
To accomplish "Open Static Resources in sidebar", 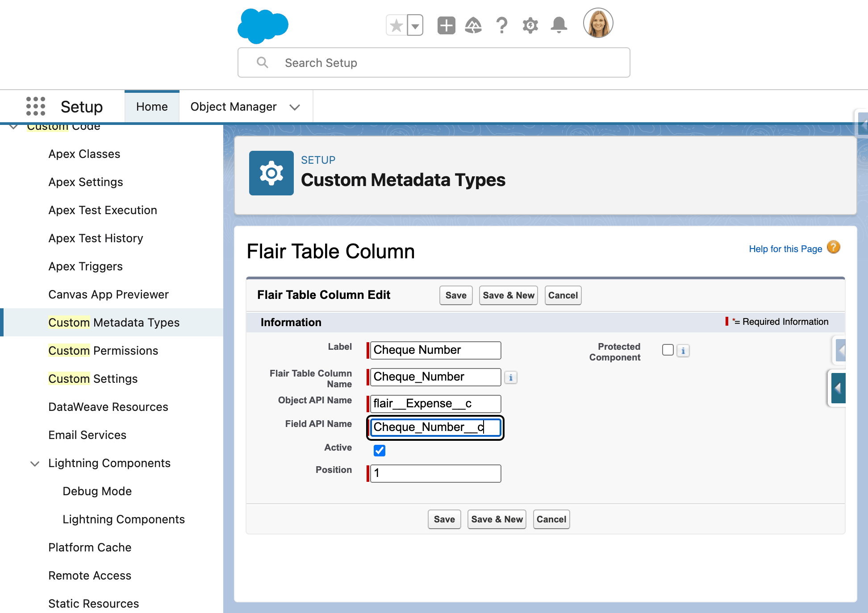I will [93, 604].
